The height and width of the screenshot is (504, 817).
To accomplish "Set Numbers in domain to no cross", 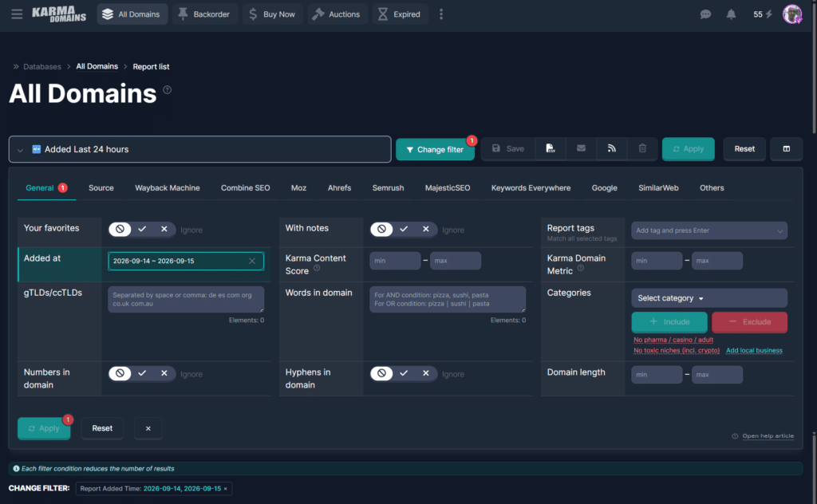I will pyautogui.click(x=164, y=373).
